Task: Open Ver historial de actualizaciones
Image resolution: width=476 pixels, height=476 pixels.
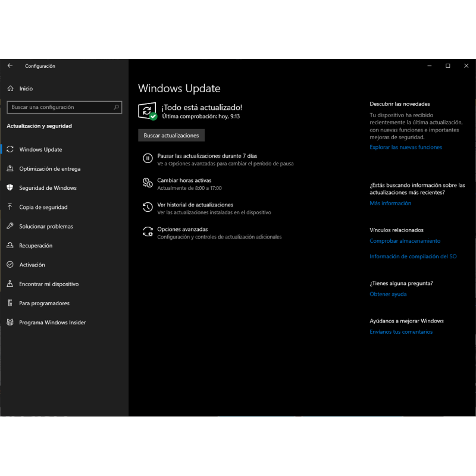Action: [x=195, y=205]
